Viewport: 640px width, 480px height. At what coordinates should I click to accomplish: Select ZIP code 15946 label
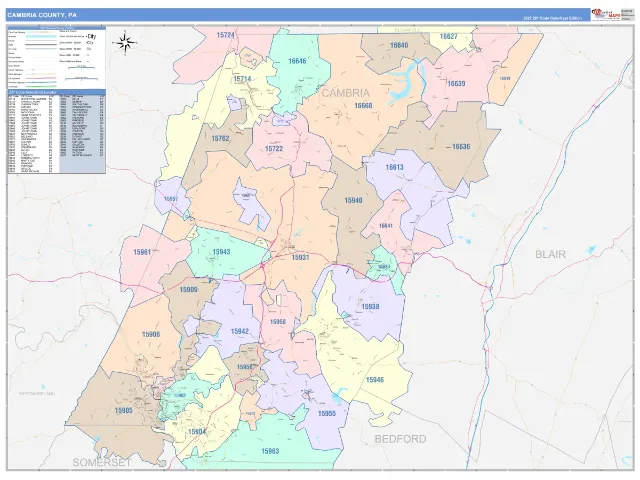coord(375,380)
